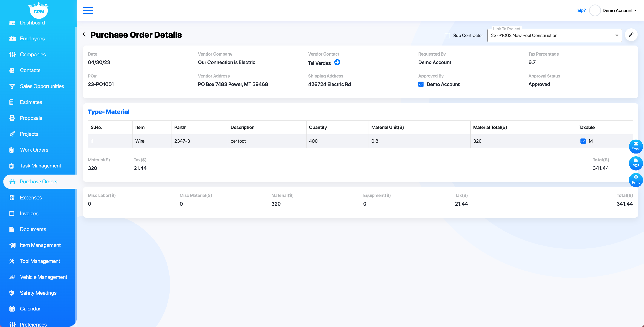Click the part number 2347-3 cell

pos(199,141)
